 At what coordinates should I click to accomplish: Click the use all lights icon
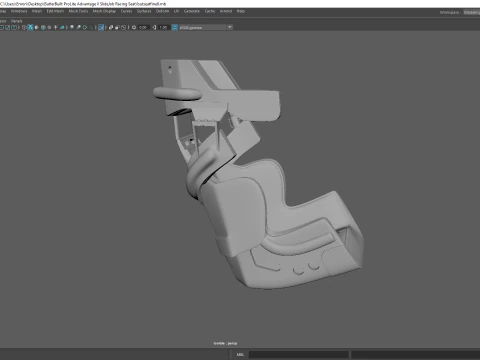(x=55, y=27)
